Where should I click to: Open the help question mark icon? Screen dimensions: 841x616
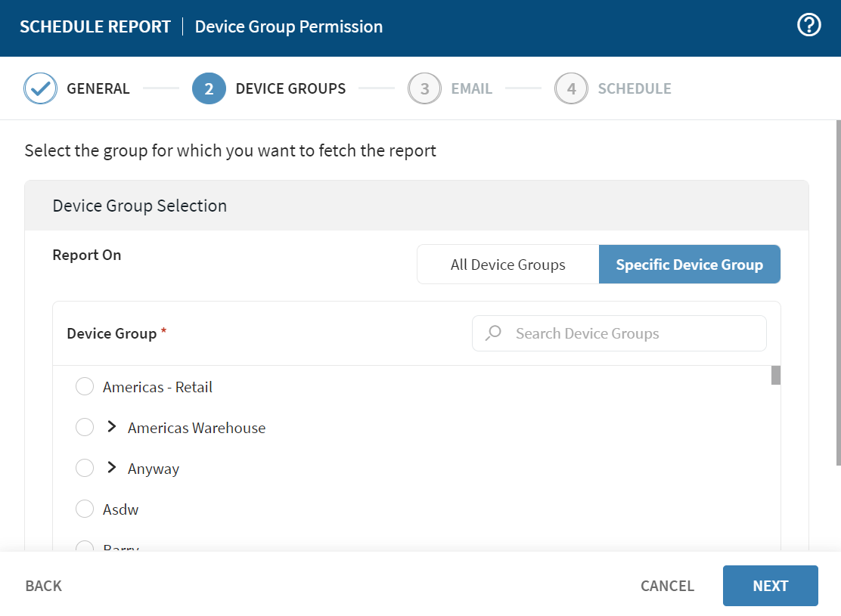tap(808, 26)
